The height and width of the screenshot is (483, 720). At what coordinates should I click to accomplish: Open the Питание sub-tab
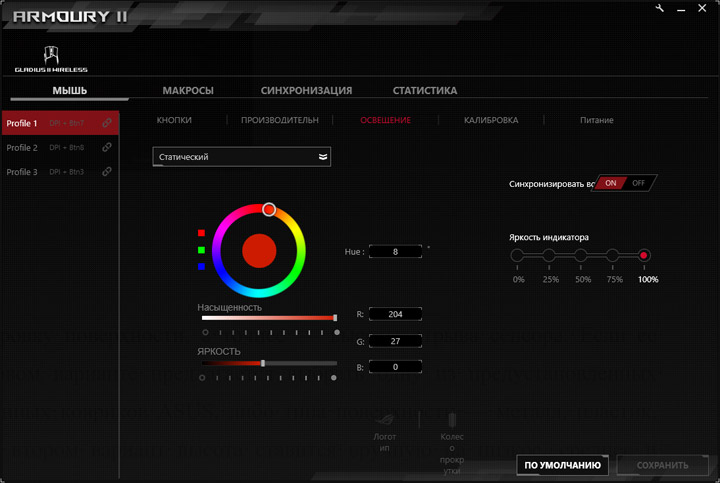click(x=596, y=120)
